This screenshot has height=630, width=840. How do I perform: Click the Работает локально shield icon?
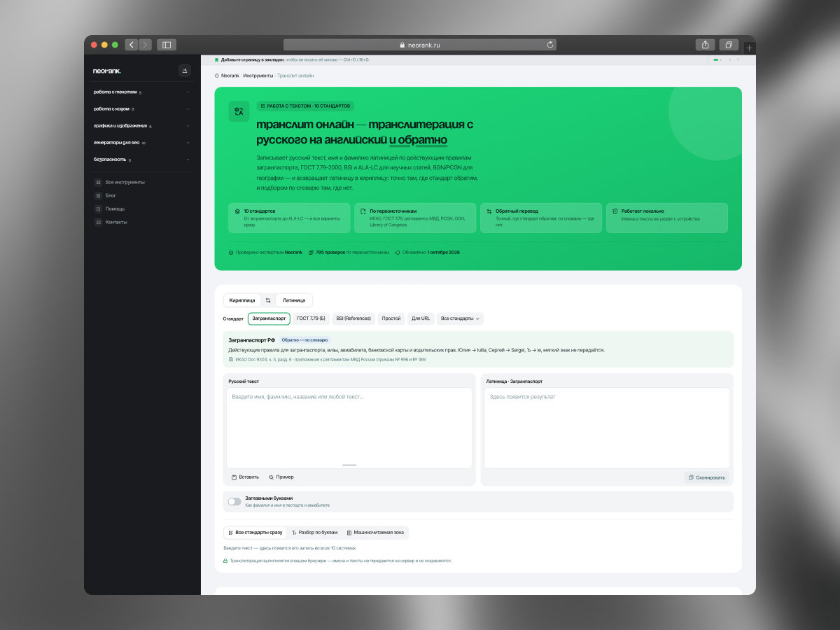point(615,211)
